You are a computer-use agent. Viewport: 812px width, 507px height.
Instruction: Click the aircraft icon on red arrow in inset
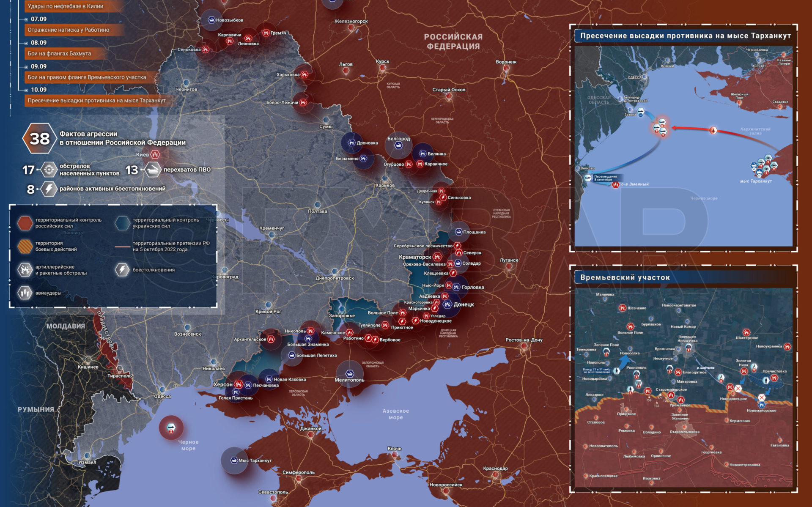point(713,130)
